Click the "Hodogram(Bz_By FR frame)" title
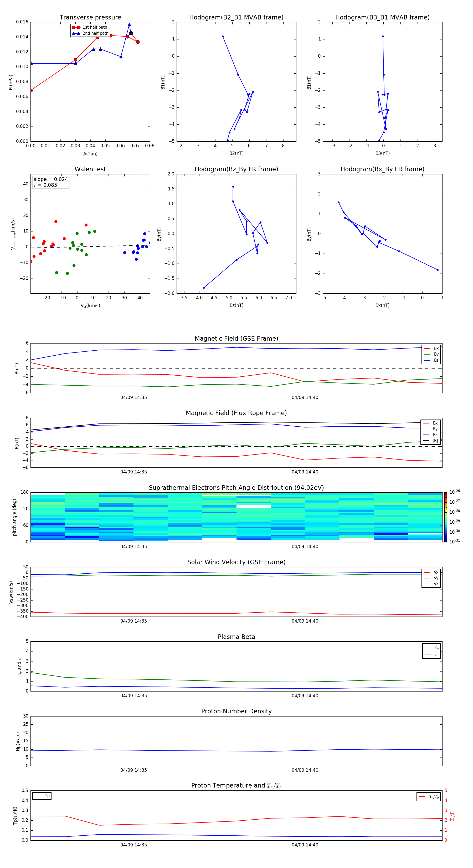Image resolution: width=473 pixels, height=868 pixels. pyautogui.click(x=236, y=169)
